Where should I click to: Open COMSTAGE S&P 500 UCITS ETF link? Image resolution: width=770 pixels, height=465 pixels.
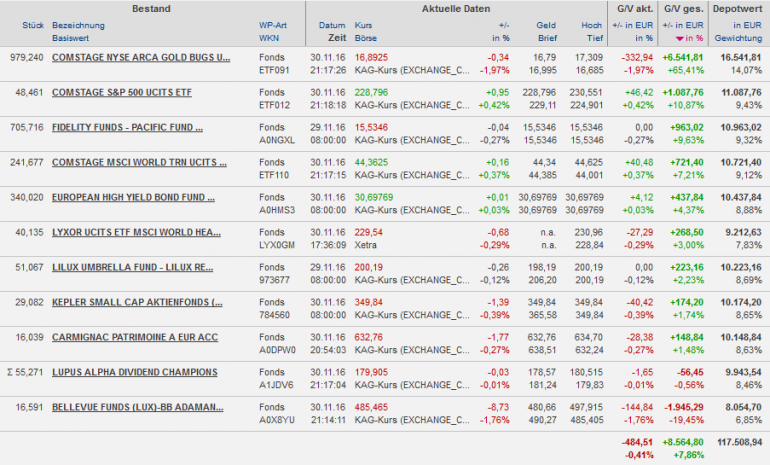coord(122,92)
